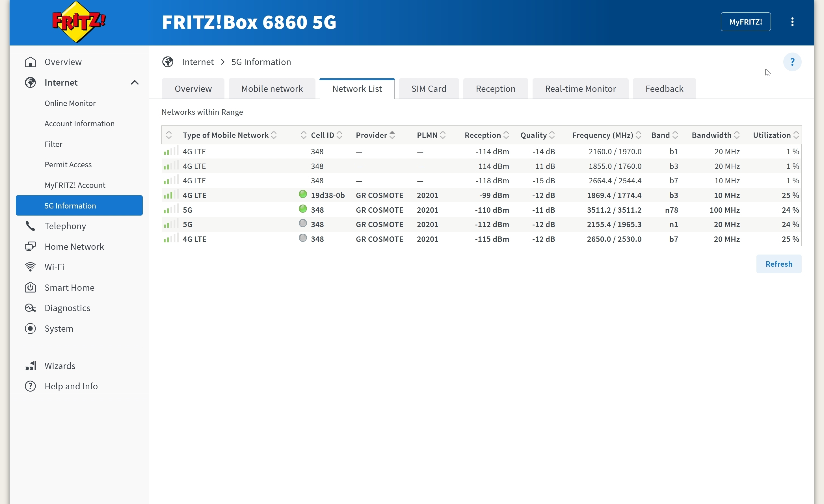
Task: Click band n78 cell
Action: (x=672, y=210)
